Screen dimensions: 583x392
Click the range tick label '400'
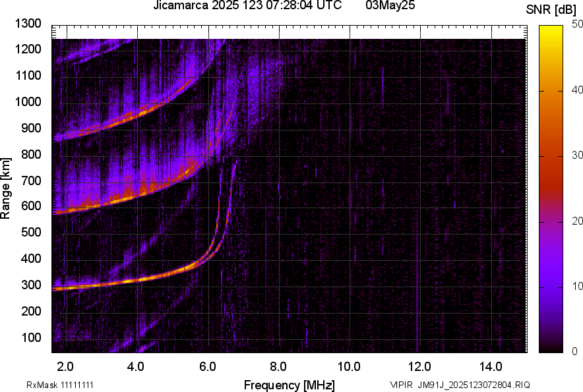(31, 259)
